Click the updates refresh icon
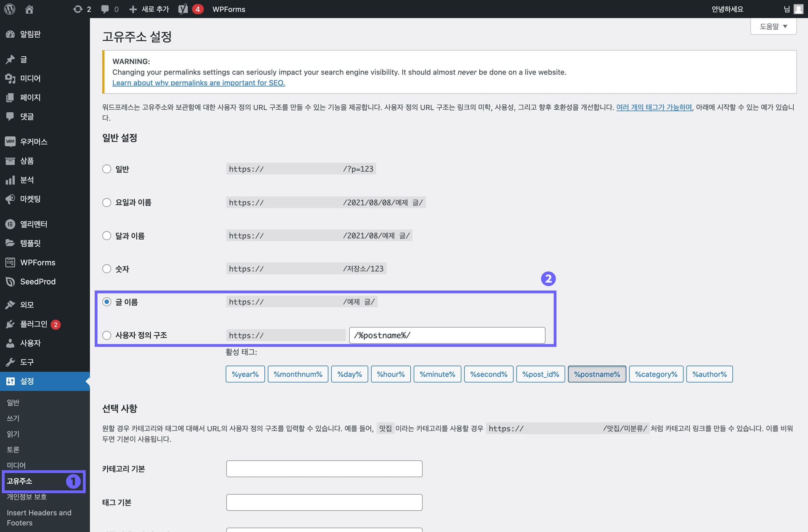The image size is (808, 532). click(x=77, y=9)
